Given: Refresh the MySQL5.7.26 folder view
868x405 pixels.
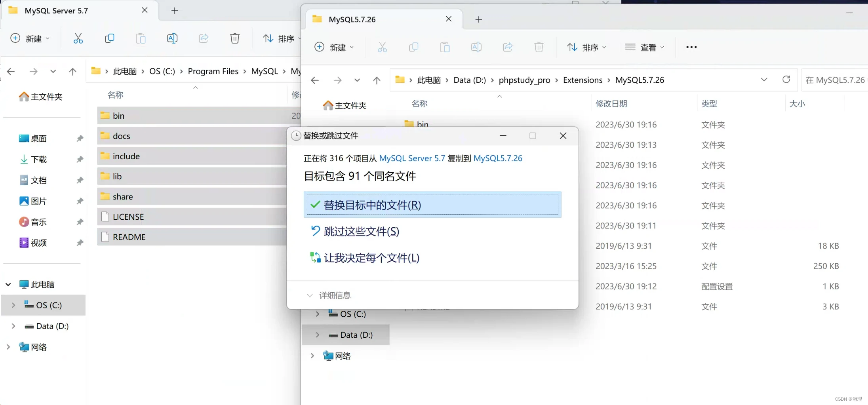Looking at the screenshot, I should pos(786,80).
